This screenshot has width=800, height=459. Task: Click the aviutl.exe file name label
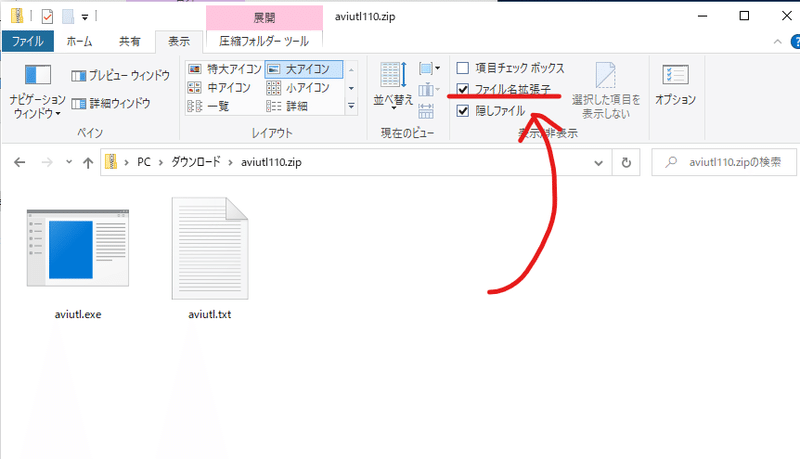[x=78, y=314]
